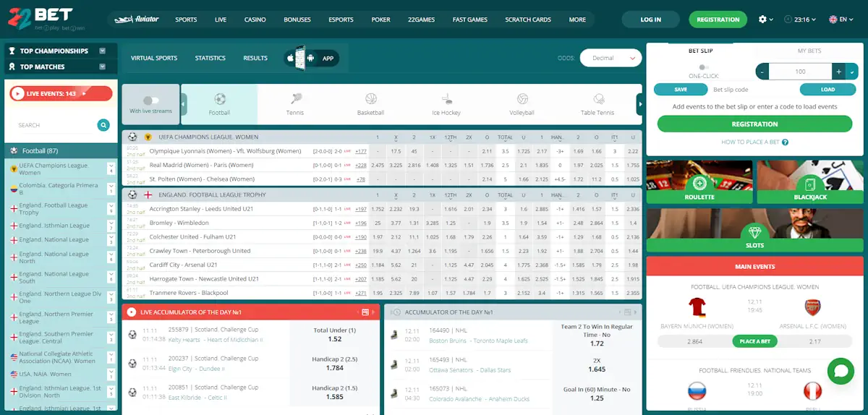Confirm stake with checkmark button
This screenshot has height=415, width=868.
point(852,72)
